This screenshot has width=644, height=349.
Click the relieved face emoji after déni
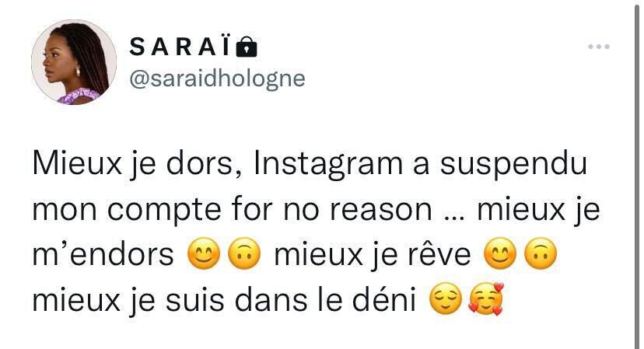[445, 300]
